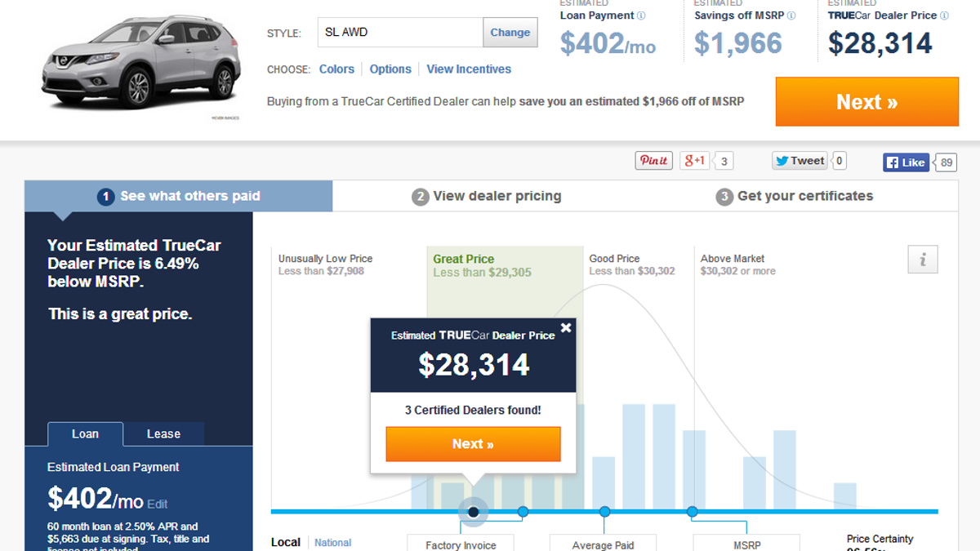The width and height of the screenshot is (980, 551).
Task: Click info icon beside Loan Payment
Action: [641, 16]
